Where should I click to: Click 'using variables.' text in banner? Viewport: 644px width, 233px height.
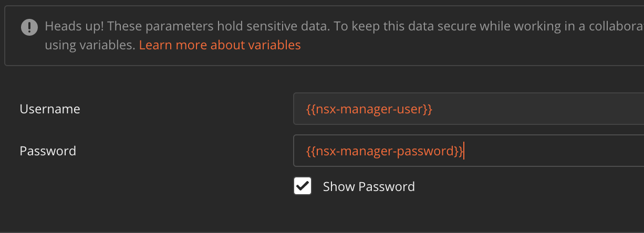pyautogui.click(x=90, y=45)
